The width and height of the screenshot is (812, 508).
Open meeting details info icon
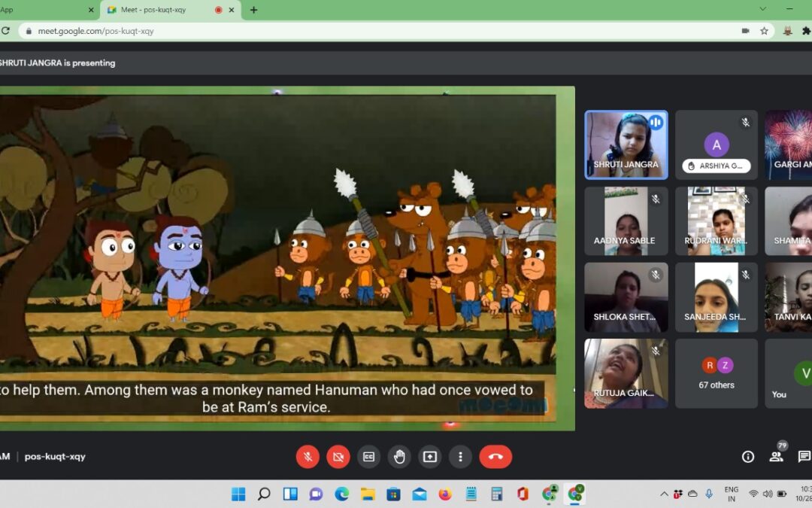point(748,457)
